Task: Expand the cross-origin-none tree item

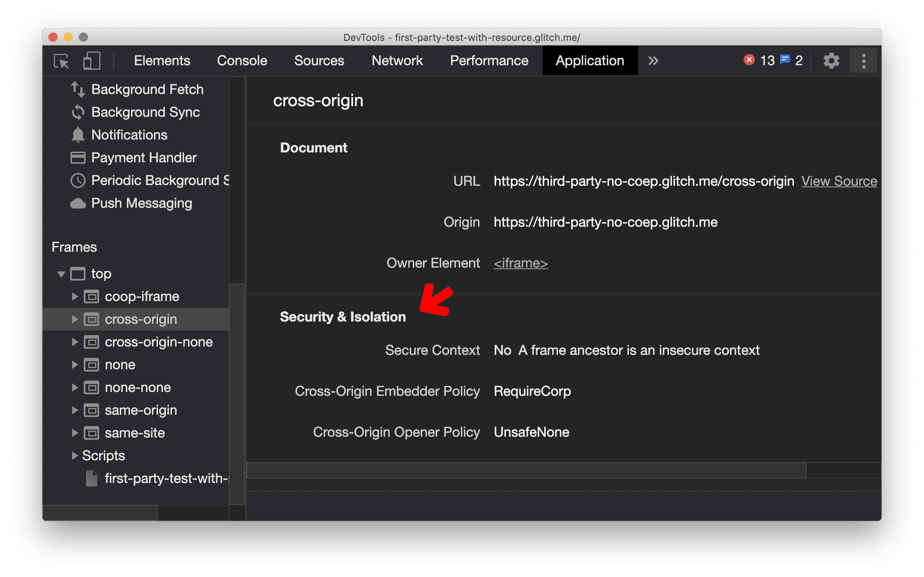Action: point(78,342)
